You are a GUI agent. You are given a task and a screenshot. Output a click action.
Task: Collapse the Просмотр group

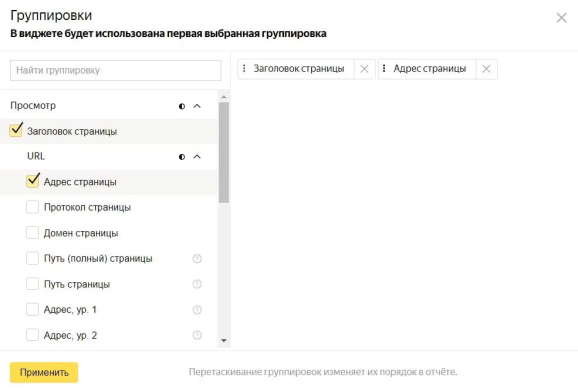click(x=197, y=106)
